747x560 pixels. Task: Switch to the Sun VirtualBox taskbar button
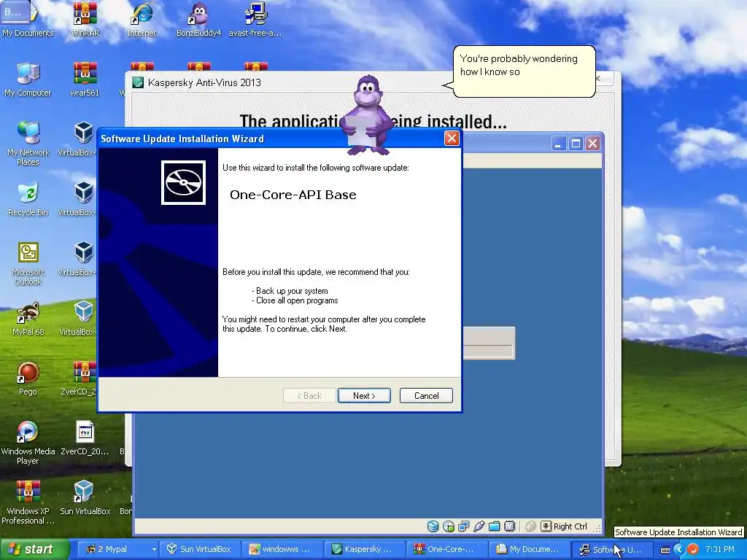pos(200,549)
